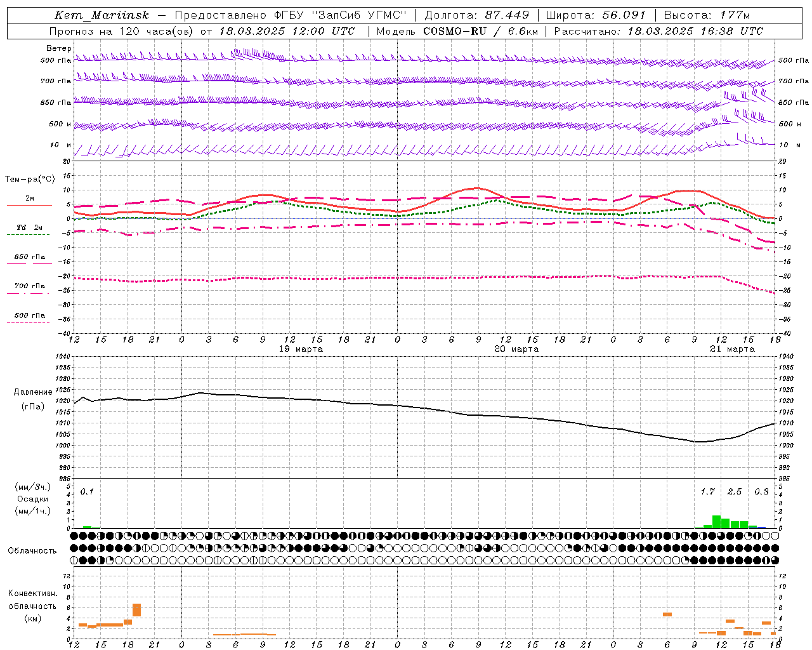Image resolution: width=812 pixels, height=650 pixels.
Task: Click the Ветер panel label
Action: [x=59, y=48]
